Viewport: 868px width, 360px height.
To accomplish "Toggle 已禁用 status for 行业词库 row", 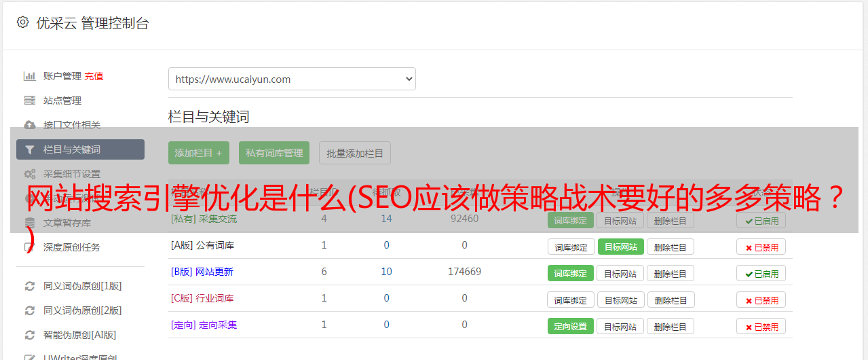I will 761,300.
